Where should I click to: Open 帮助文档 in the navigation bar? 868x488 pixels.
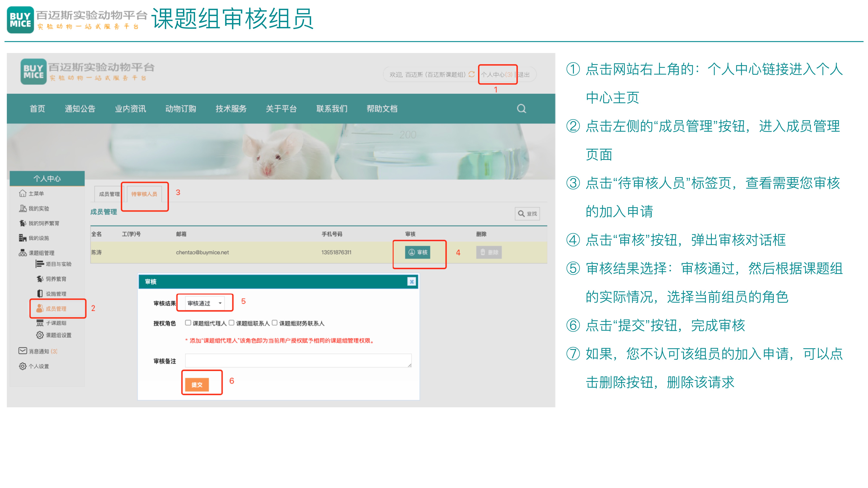pos(382,108)
